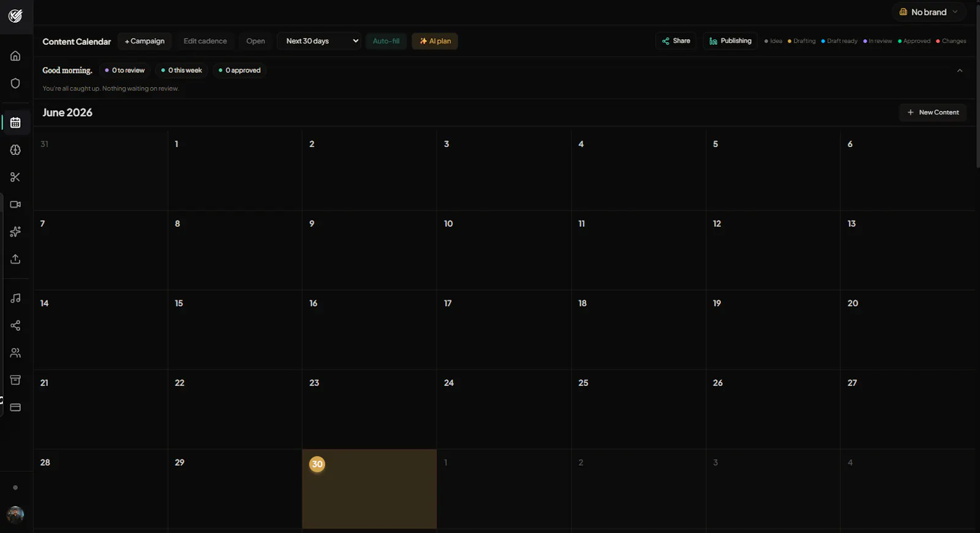Image resolution: width=980 pixels, height=533 pixels.
Task: Open the Home icon in sidebar
Action: 15,56
